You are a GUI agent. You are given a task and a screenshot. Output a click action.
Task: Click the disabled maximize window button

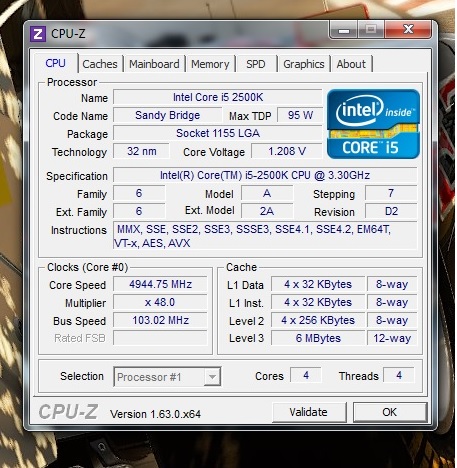click(371, 30)
